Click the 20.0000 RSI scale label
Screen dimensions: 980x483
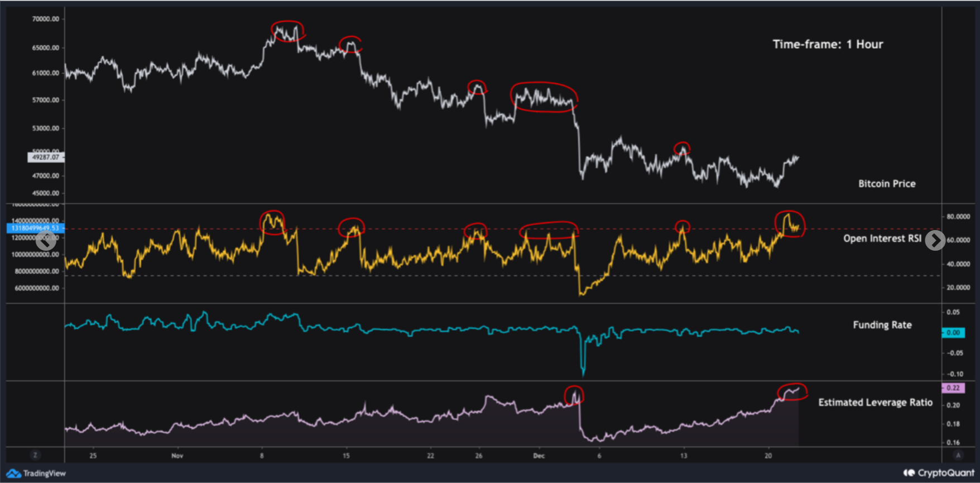(x=958, y=288)
